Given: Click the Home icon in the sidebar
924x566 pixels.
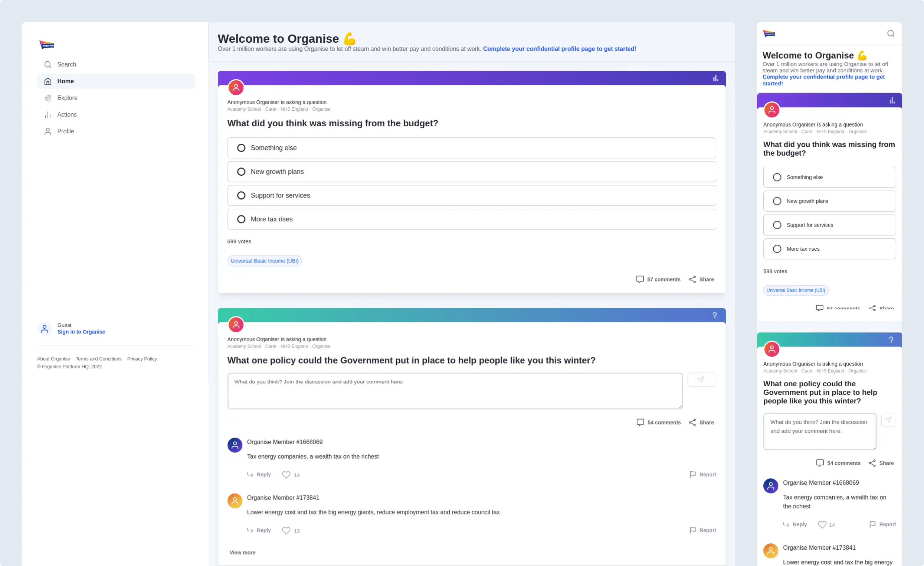Looking at the screenshot, I should pos(47,81).
